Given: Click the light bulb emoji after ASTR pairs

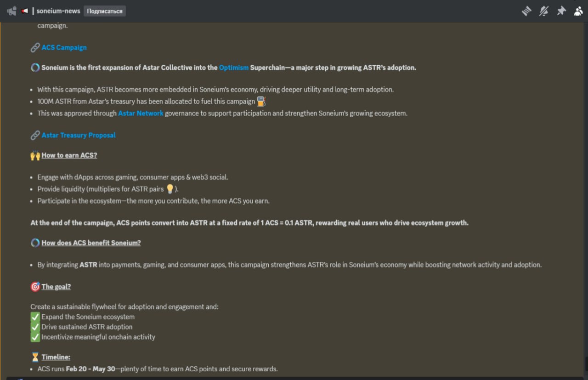Looking at the screenshot, I should [170, 189].
